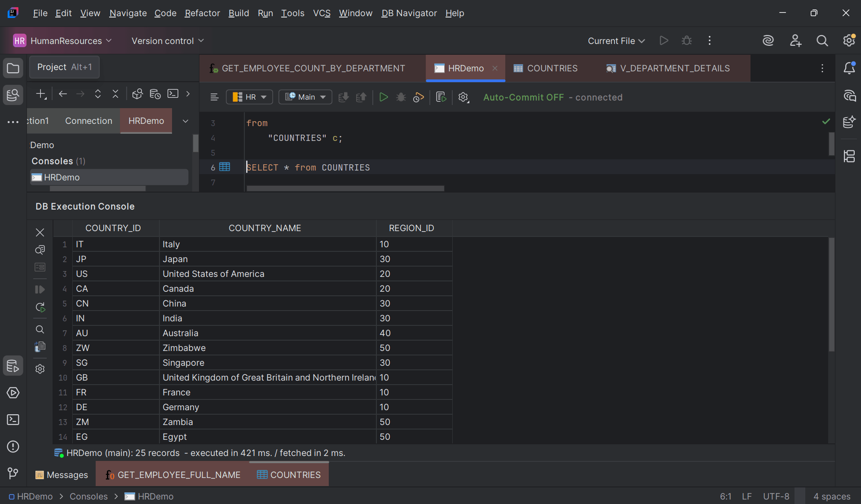The height and width of the screenshot is (504, 861).
Task: Reload data in the result grid
Action: (40, 307)
